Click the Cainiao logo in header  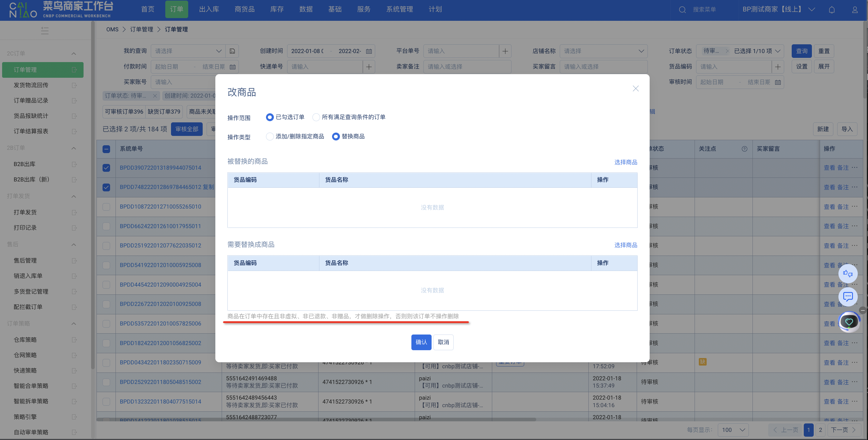tap(61, 9)
